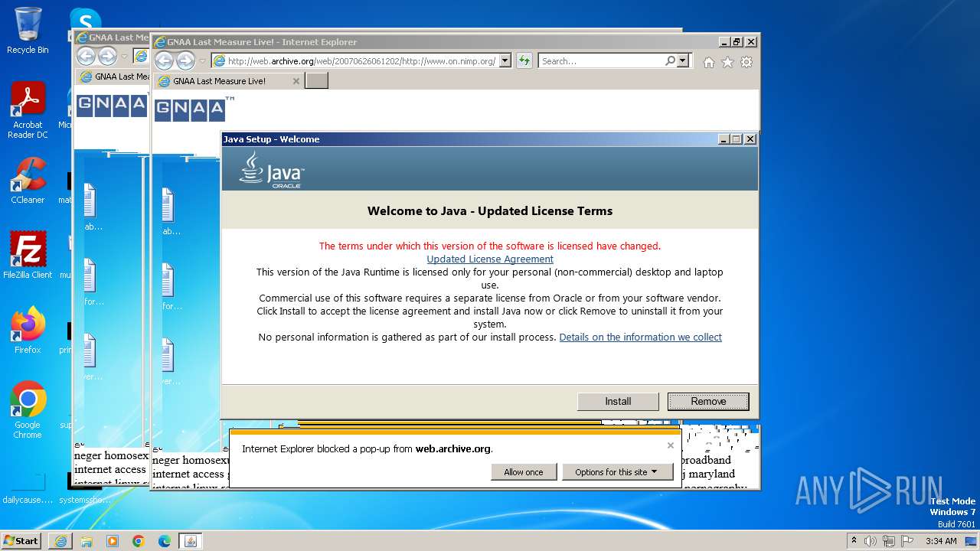Click the magnifier search icon

pyautogui.click(x=670, y=60)
